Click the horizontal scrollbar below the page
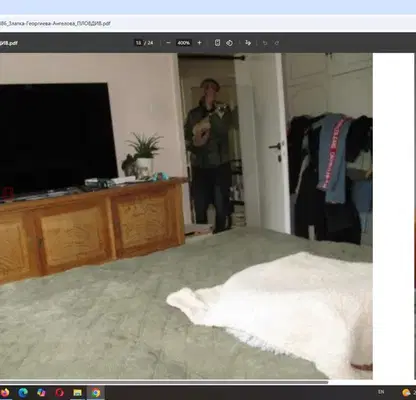The image size is (416, 400). 164,382
